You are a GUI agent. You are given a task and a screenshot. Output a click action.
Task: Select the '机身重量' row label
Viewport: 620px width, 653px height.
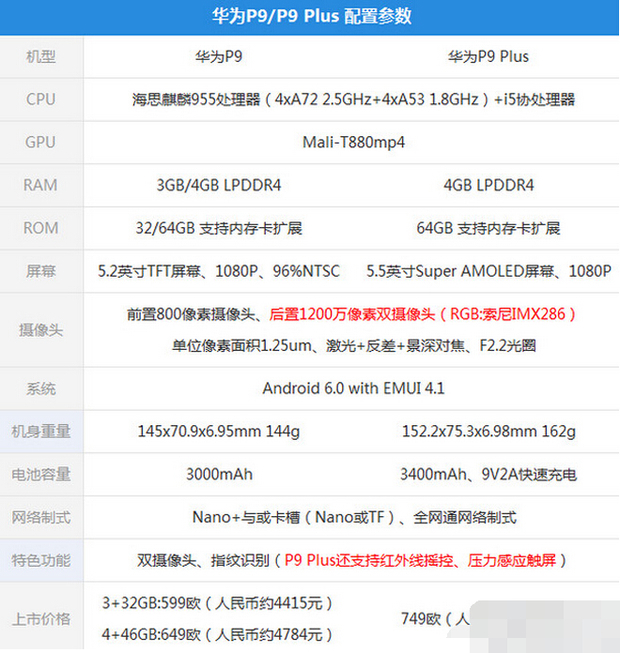tap(41, 431)
